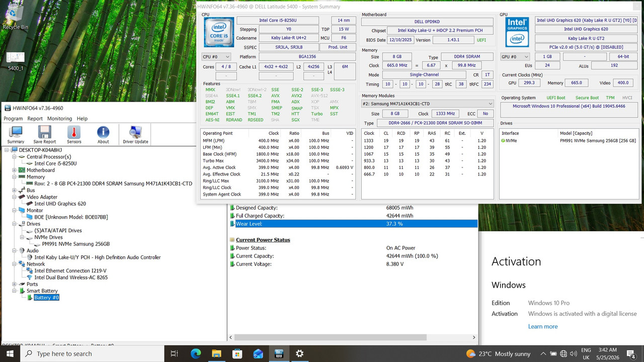Select the Row: 2 - 8 GB memory entry
Screen dimensions: 644x362
(x=113, y=184)
